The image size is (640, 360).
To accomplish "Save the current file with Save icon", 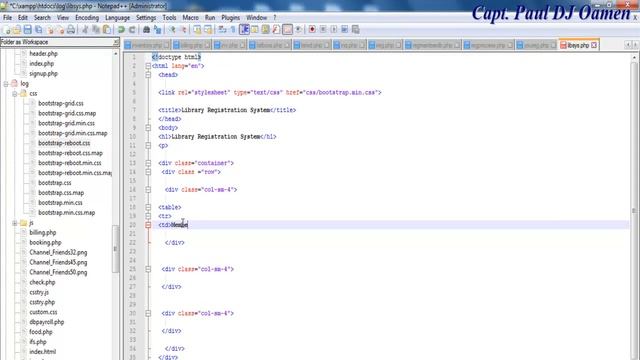I will (x=27, y=29).
